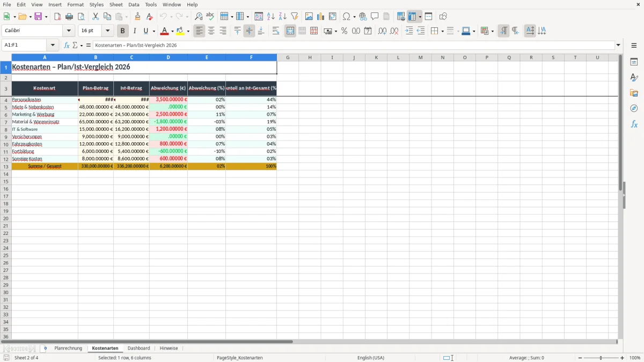The width and height of the screenshot is (644, 362).
Task: Center vertically in cell
Action: (x=250, y=31)
